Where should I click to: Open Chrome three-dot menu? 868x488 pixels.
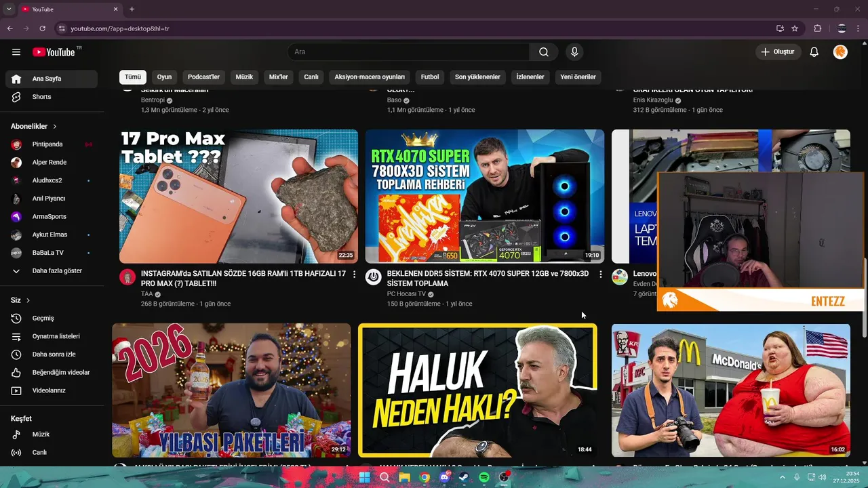tap(859, 28)
